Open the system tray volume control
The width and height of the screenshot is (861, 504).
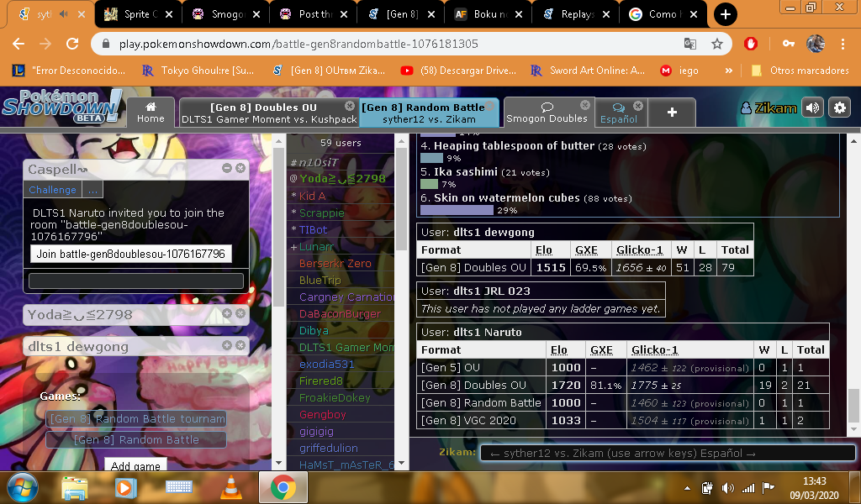point(727,487)
